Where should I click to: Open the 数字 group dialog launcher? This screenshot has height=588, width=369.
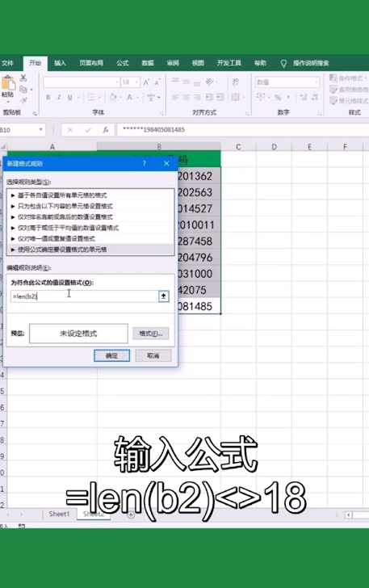click(x=320, y=113)
